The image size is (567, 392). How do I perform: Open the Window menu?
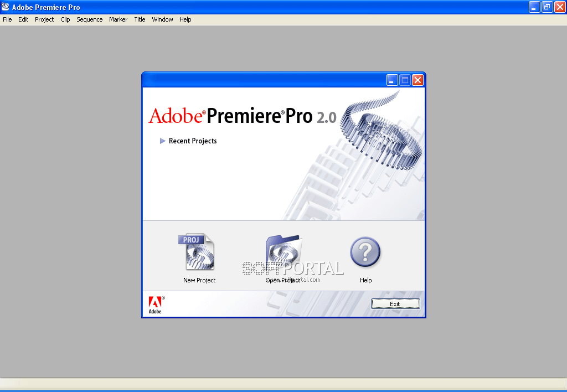point(162,19)
